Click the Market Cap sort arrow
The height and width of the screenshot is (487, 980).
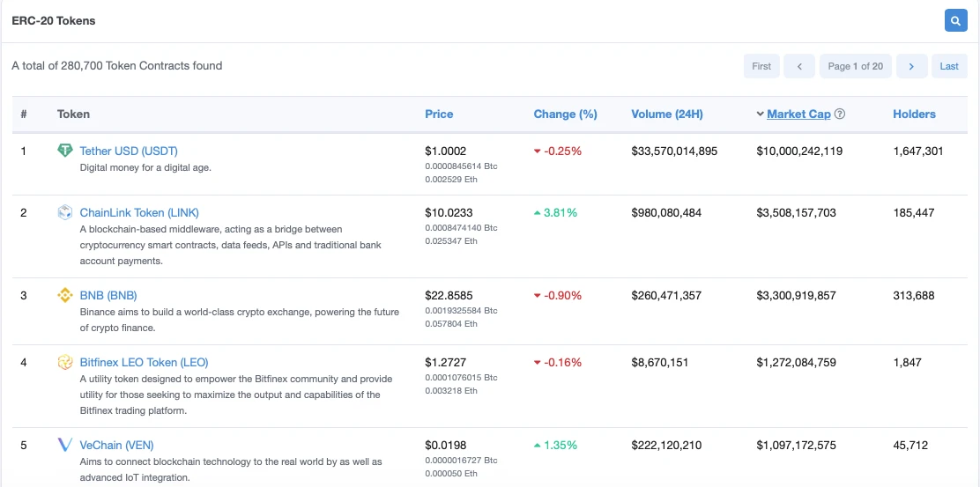760,114
